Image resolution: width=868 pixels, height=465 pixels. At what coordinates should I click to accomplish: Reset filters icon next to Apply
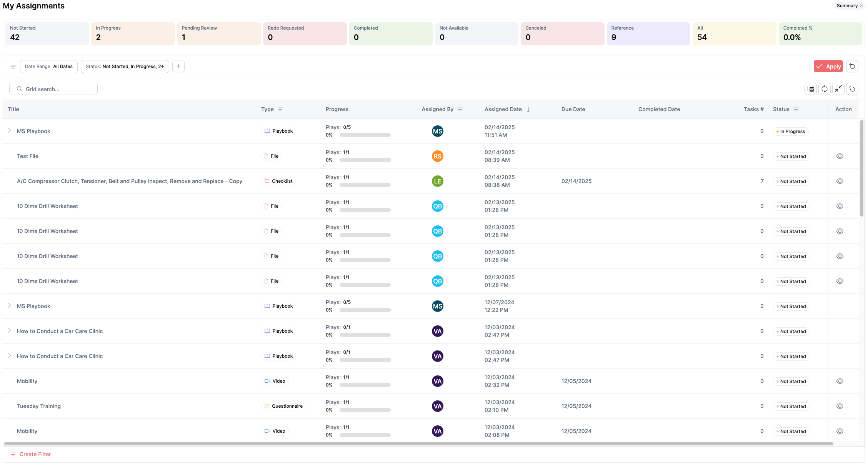[852, 66]
